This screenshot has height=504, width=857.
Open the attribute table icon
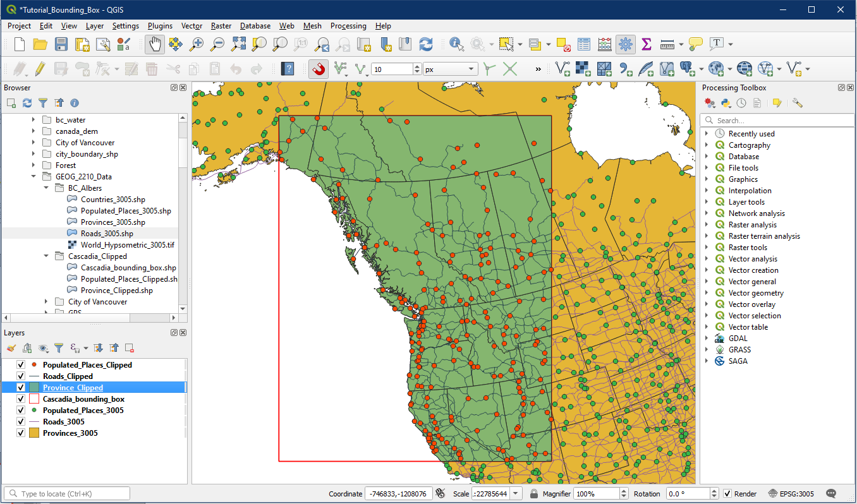(584, 44)
